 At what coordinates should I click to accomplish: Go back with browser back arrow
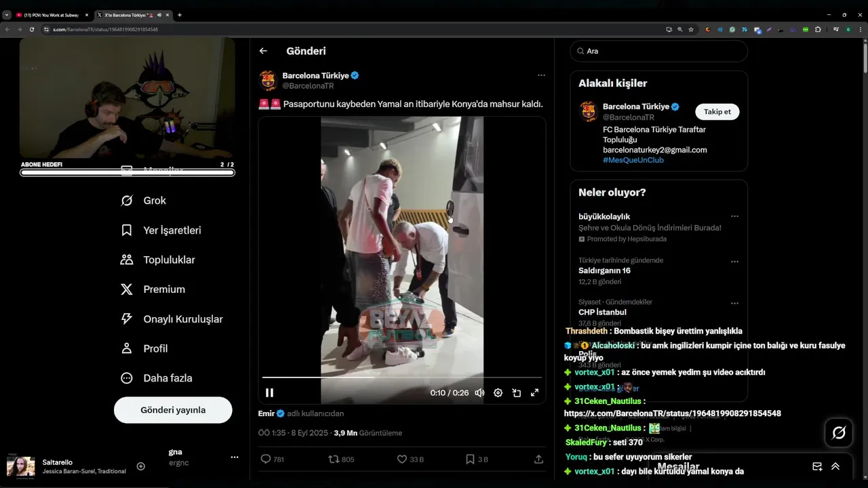[7, 29]
